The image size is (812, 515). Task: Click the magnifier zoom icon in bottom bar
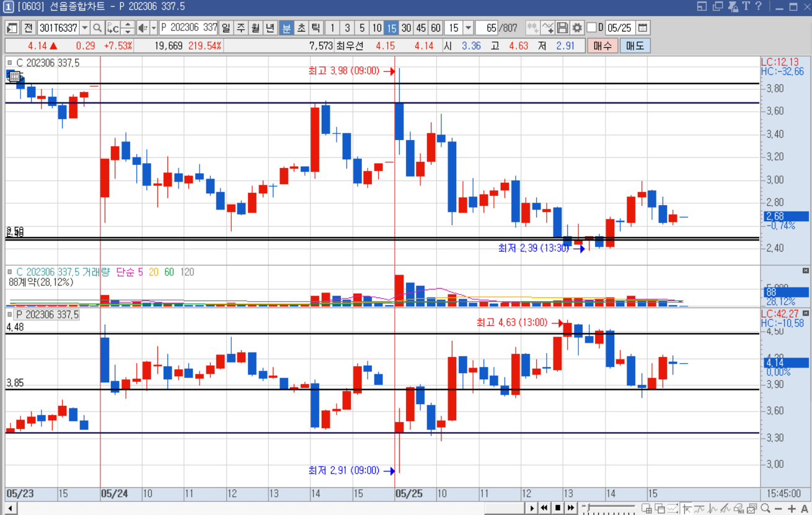(x=766, y=508)
